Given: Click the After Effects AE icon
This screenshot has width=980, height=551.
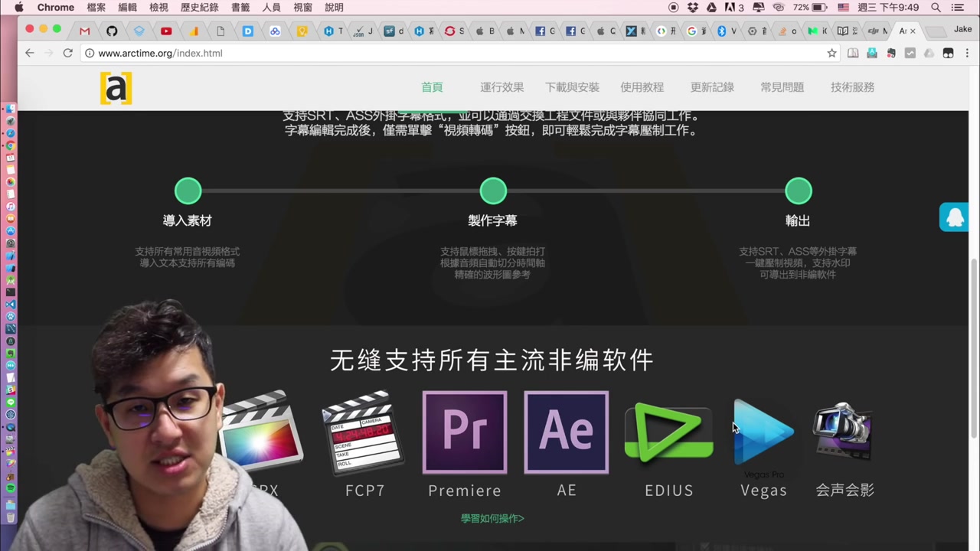Looking at the screenshot, I should pyautogui.click(x=567, y=432).
